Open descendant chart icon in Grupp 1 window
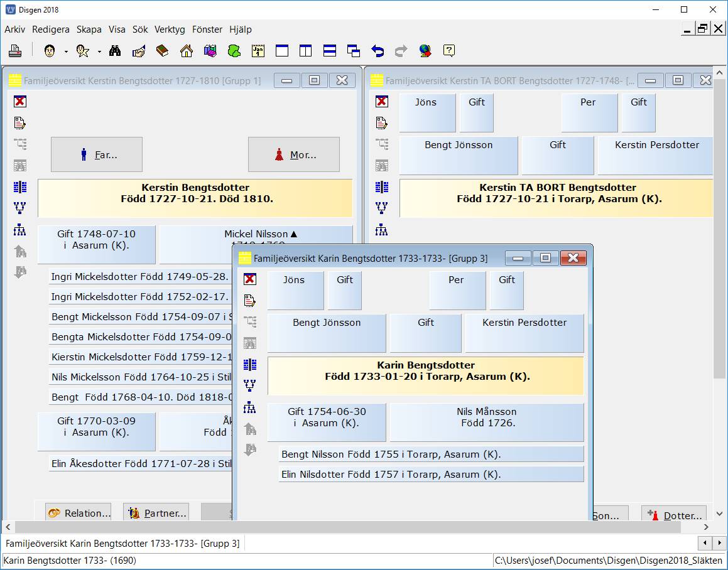Image resolution: width=728 pixels, height=570 pixels. (20, 230)
